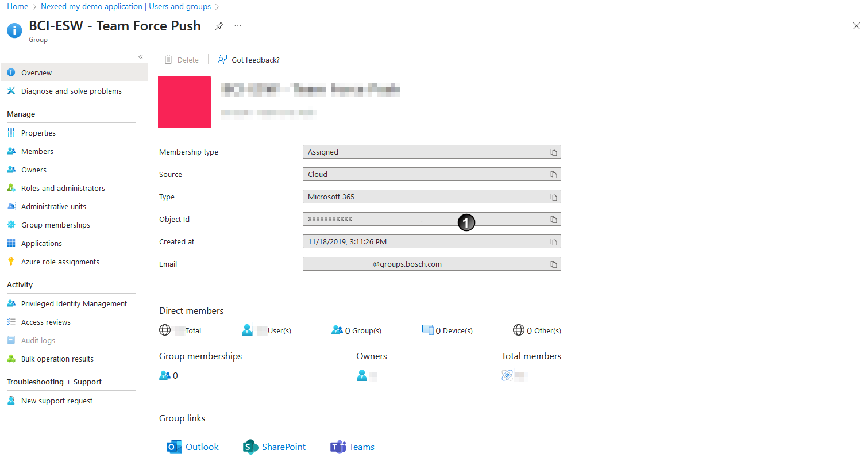Select Members in the sidebar

[38, 151]
